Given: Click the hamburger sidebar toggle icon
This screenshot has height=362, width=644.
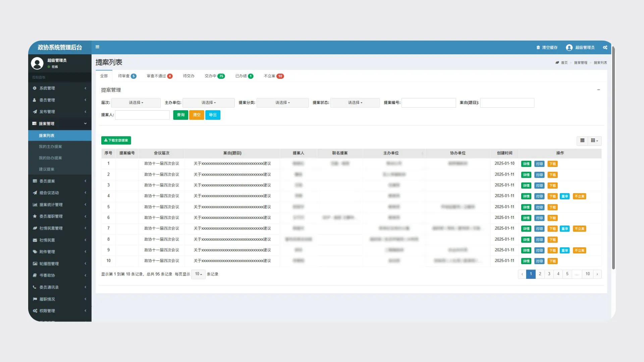Looking at the screenshot, I should pos(97,47).
